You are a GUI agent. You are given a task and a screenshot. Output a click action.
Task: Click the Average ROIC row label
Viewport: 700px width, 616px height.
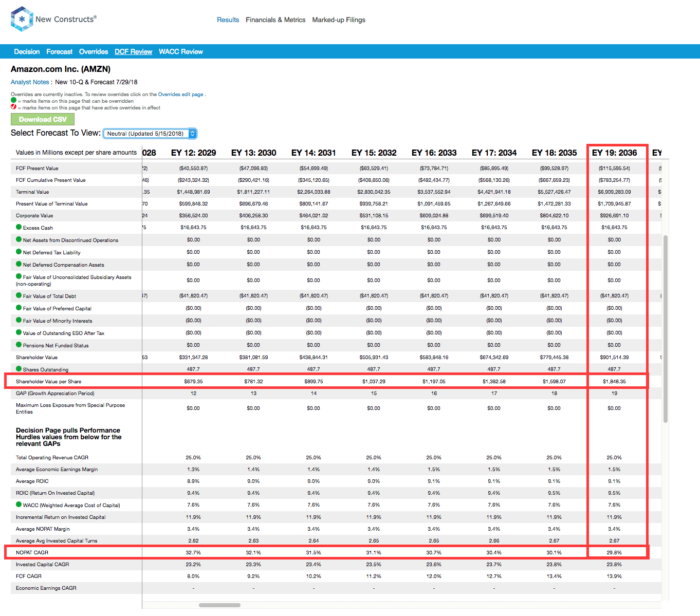point(32,481)
